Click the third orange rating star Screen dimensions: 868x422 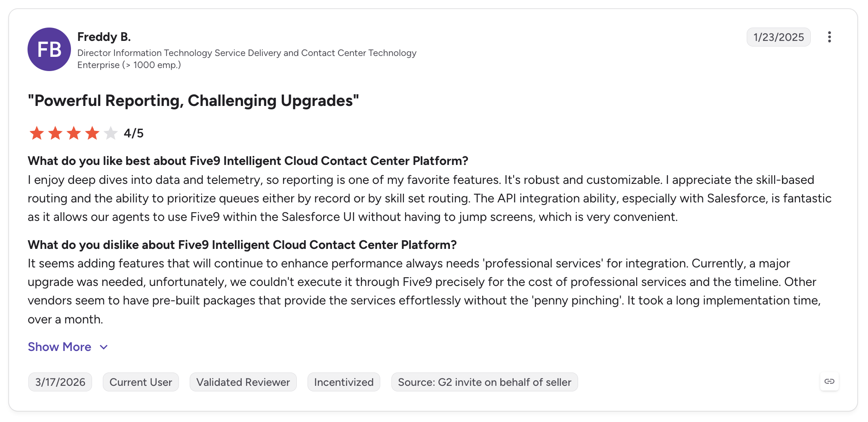74,133
